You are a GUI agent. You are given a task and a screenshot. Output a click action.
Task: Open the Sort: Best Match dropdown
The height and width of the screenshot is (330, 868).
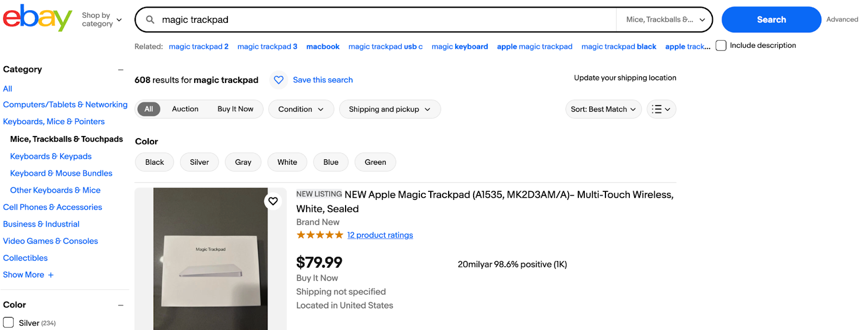[603, 109]
